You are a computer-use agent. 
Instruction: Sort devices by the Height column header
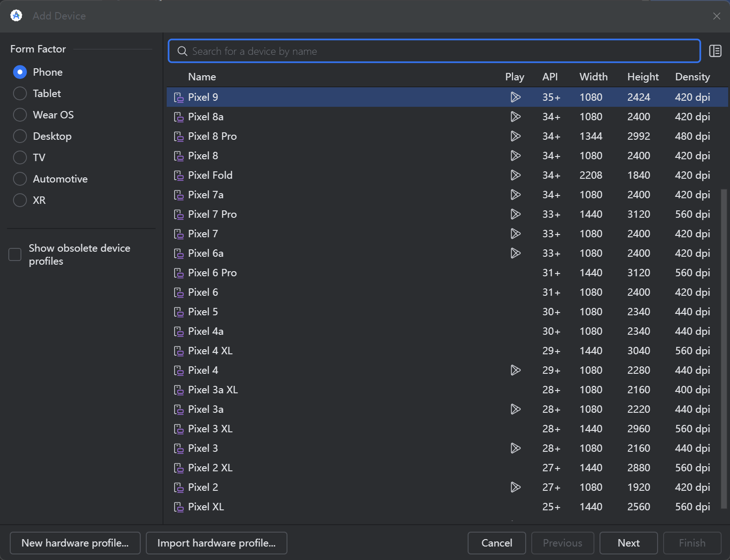tap(643, 77)
